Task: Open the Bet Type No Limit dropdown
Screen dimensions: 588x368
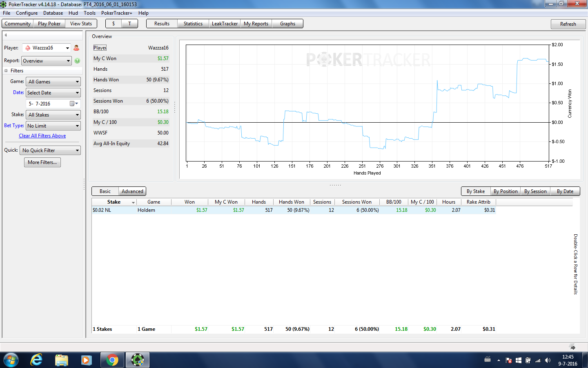Action: point(53,126)
